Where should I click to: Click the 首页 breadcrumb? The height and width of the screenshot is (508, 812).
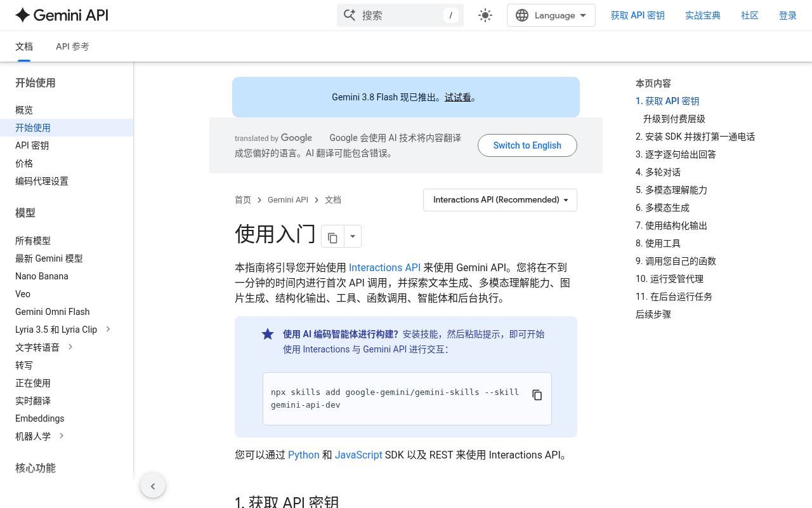tap(243, 200)
